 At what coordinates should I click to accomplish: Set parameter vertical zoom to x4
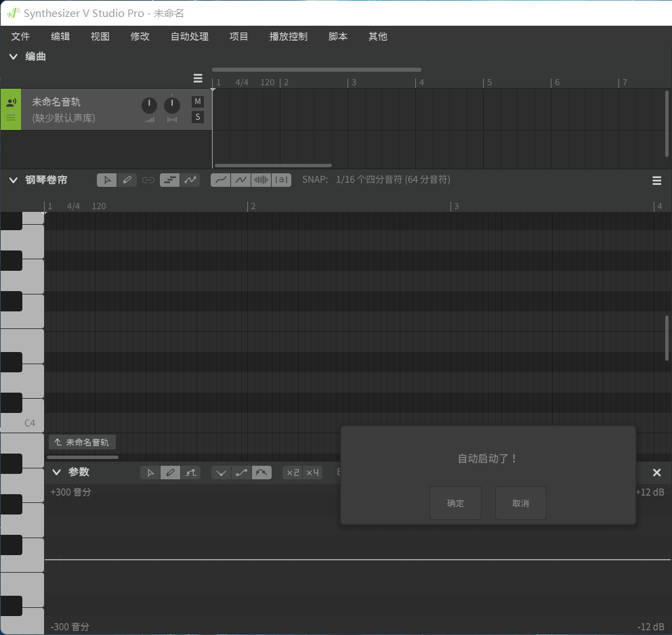coord(312,473)
